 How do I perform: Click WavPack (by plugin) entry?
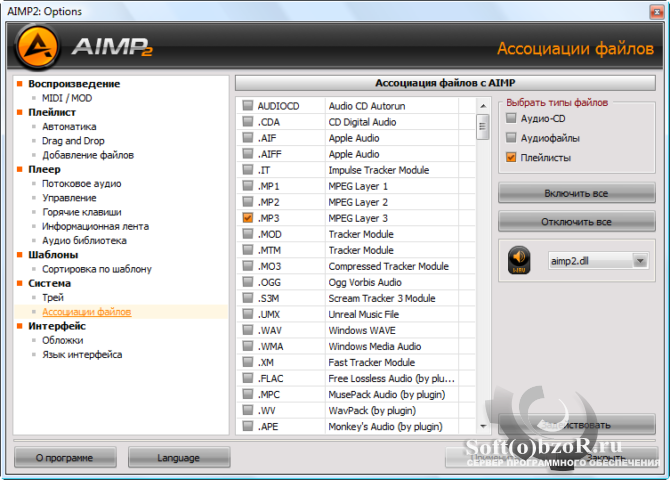pos(372,410)
